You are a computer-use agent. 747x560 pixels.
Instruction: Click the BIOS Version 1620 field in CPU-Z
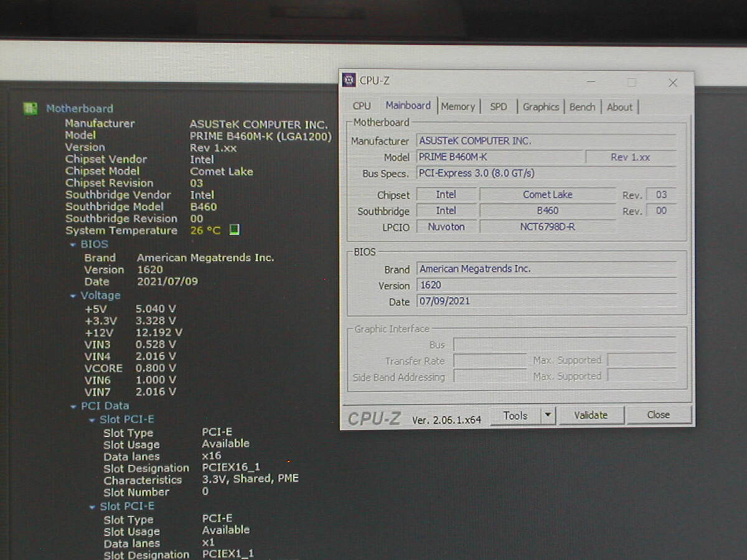pos(547,286)
